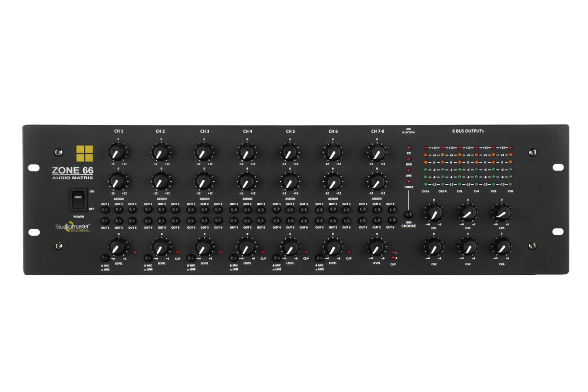Toggle the CH 4 MIC/LINE button

coord(233,258)
